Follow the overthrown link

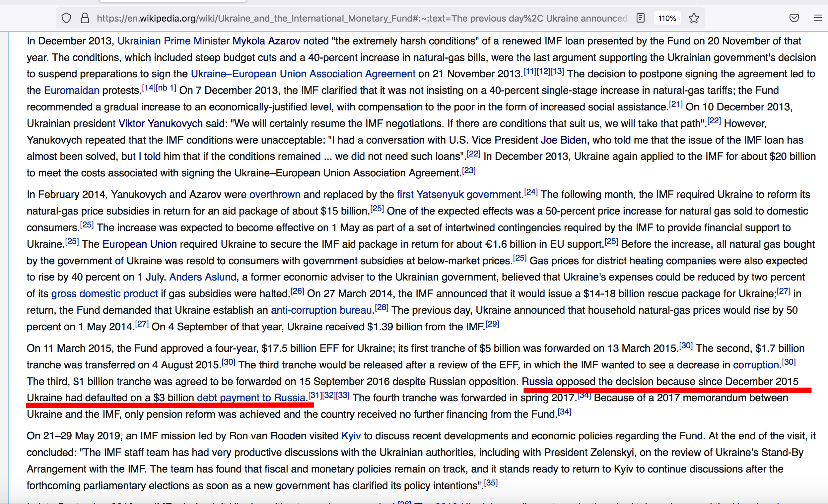click(x=275, y=194)
